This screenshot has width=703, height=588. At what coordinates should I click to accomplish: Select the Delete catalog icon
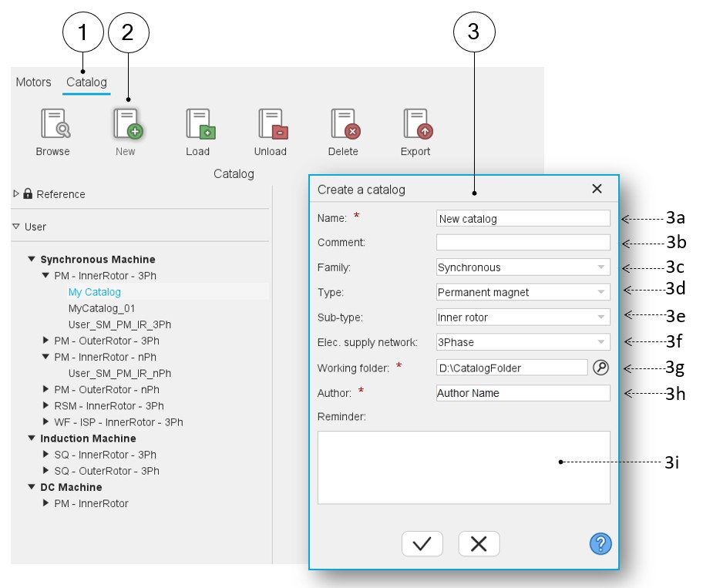pos(345,123)
